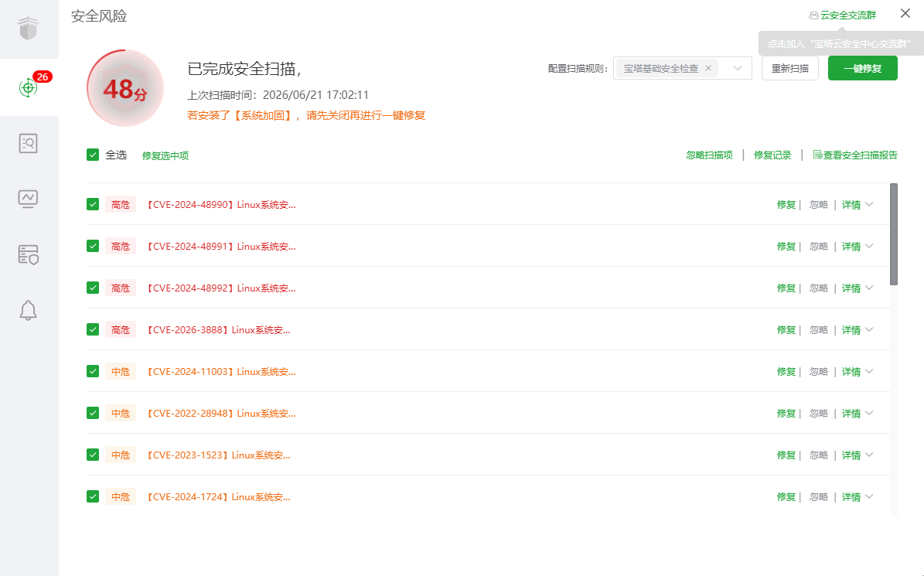Click 忽略 for CVE-2023-1523
Screen dimensions: 924x576
[x=819, y=455]
